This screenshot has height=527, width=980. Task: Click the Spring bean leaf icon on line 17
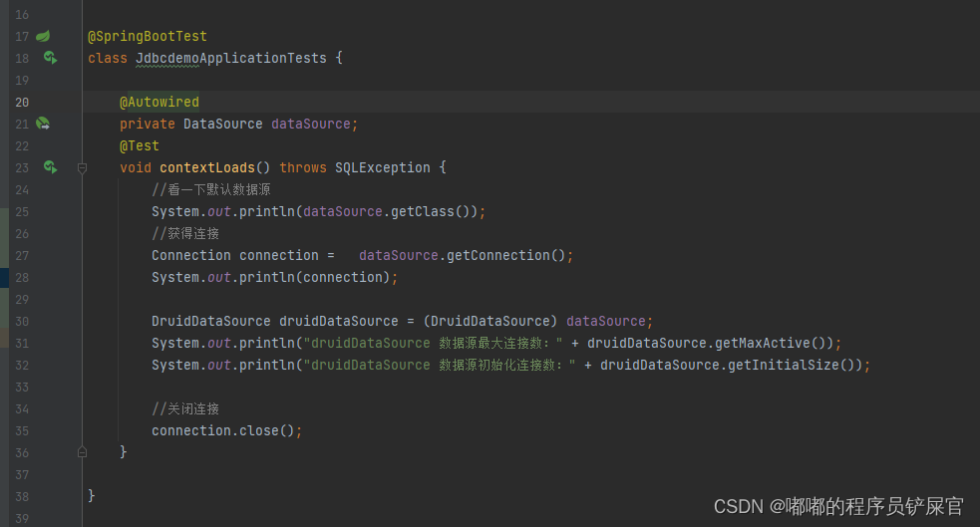click(x=43, y=36)
